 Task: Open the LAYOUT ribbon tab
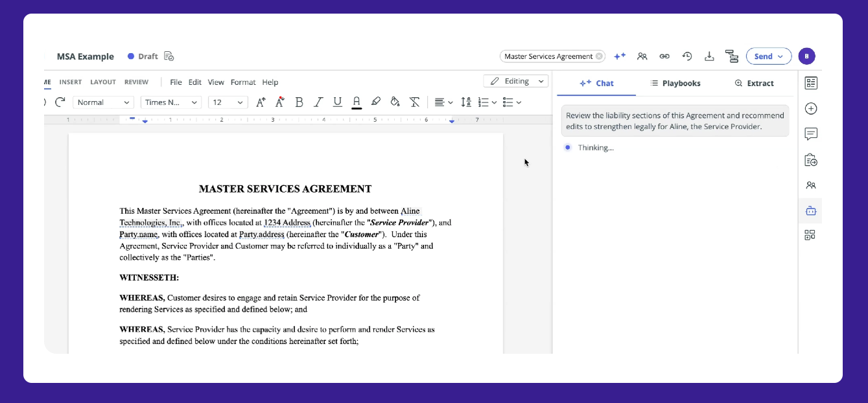(x=103, y=82)
